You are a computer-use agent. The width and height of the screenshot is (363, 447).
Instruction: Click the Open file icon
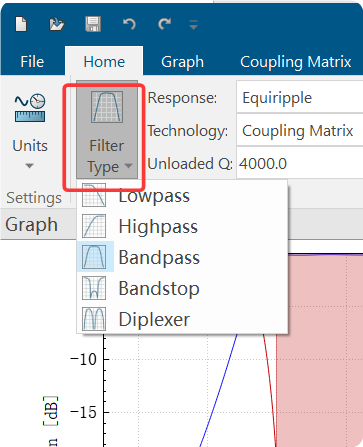coord(57,24)
